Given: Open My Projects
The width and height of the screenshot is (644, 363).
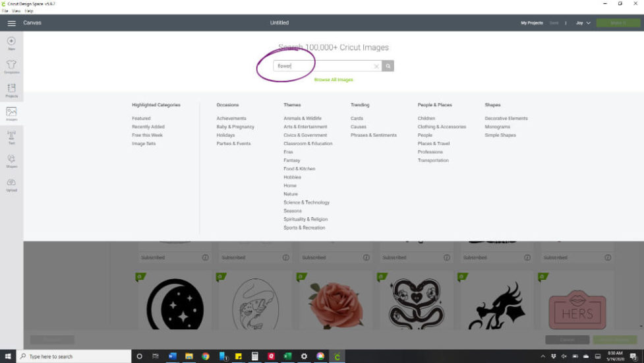Looking at the screenshot, I should point(532,23).
